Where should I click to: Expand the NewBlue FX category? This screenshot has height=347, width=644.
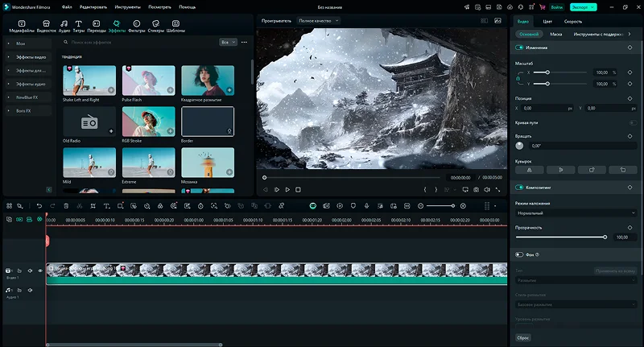28,97
